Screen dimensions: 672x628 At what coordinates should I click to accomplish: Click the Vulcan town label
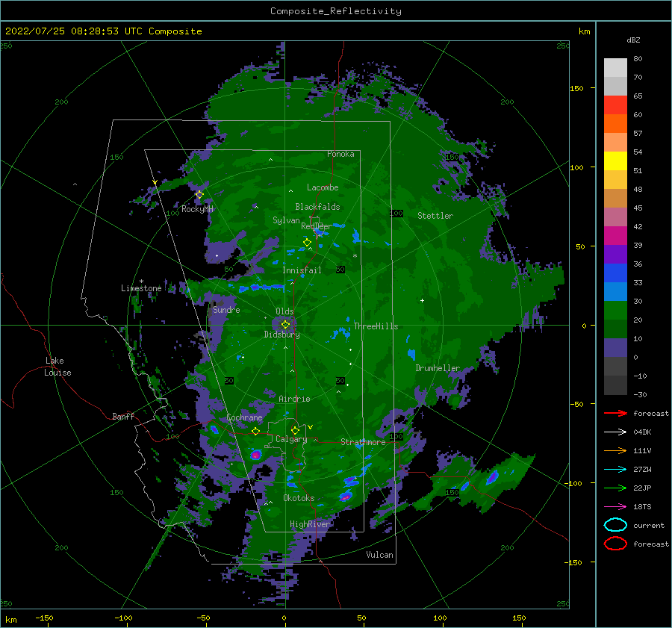pyautogui.click(x=380, y=555)
